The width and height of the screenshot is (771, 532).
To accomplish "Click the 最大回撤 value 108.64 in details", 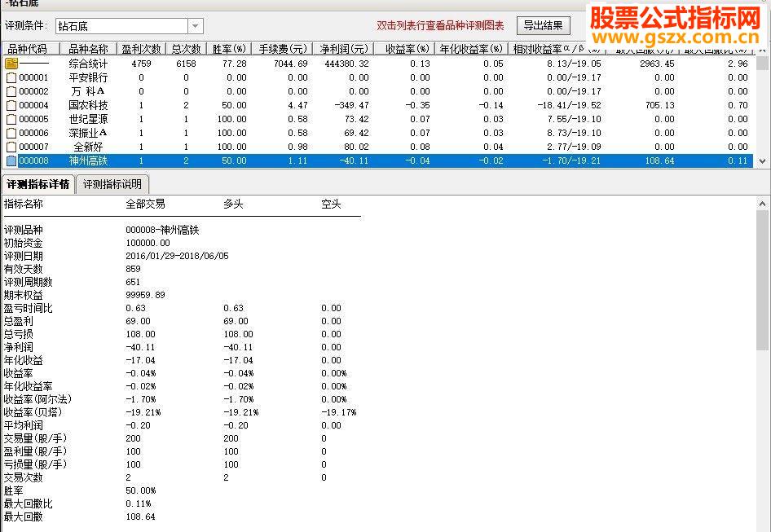I will click(140, 517).
